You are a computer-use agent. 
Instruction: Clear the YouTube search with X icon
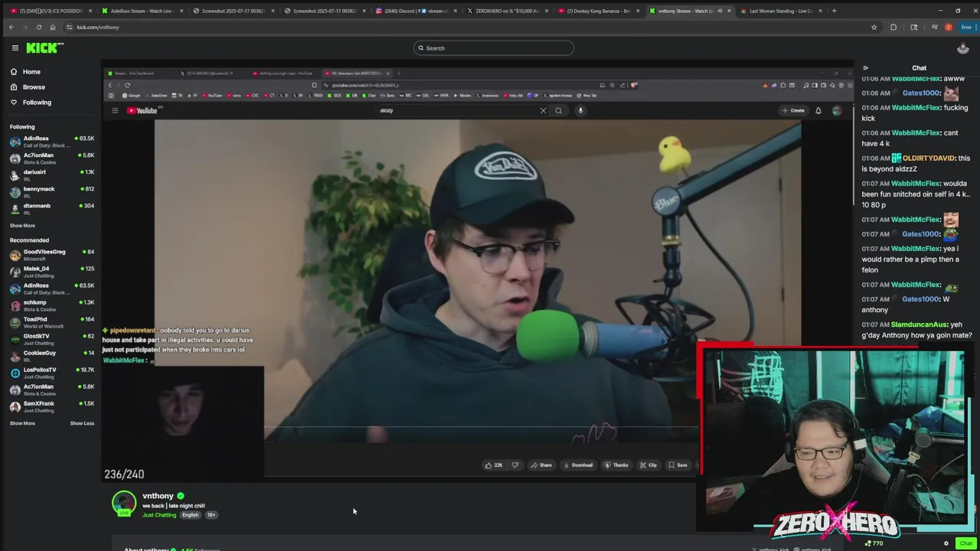(544, 111)
